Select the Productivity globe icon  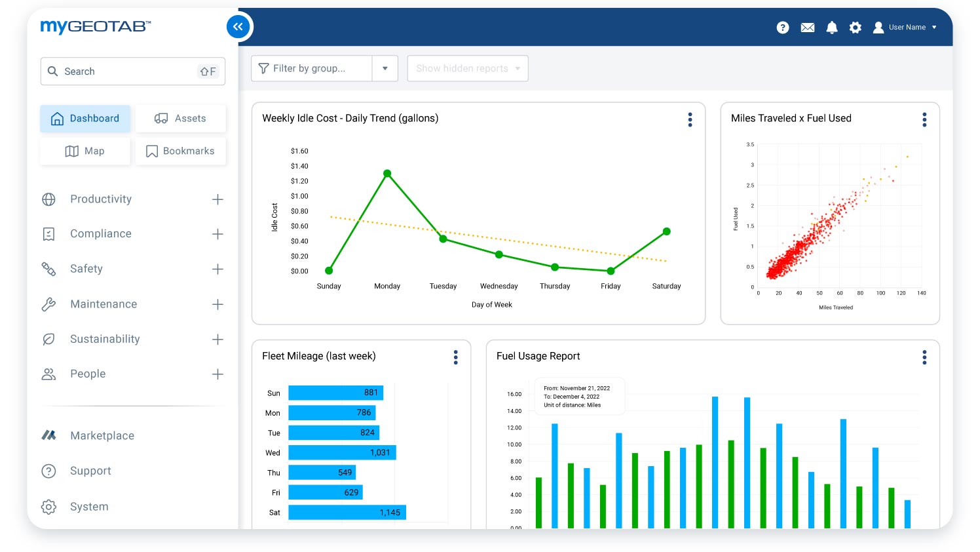(48, 199)
